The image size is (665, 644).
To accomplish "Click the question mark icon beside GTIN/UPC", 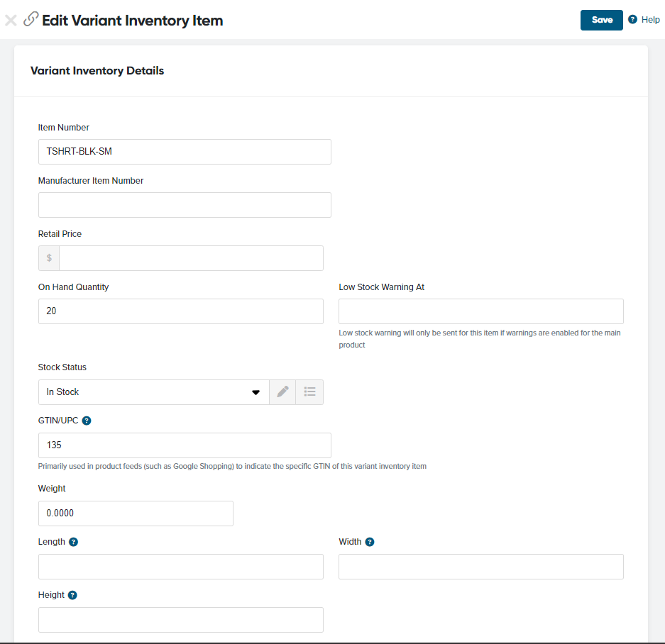I will tap(87, 420).
